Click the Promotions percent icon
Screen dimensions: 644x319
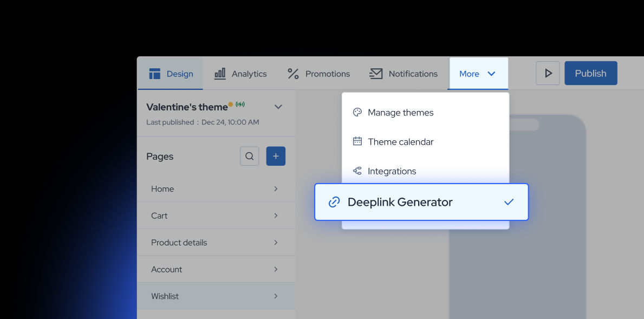[x=293, y=74]
